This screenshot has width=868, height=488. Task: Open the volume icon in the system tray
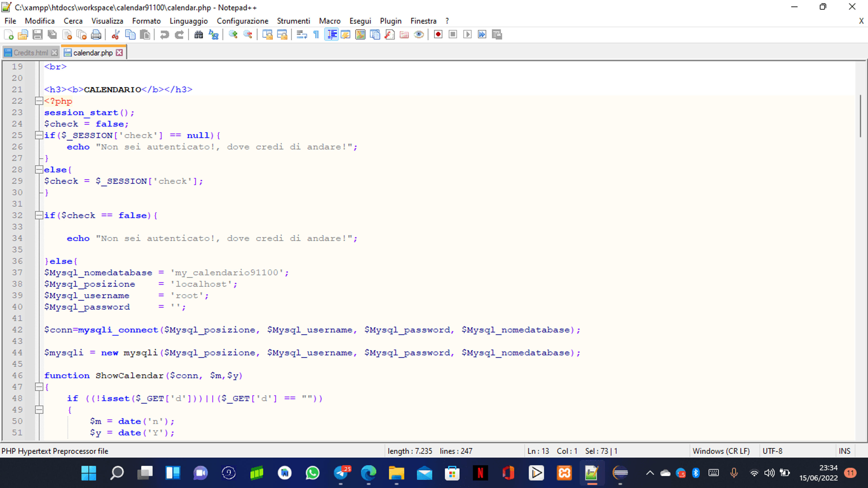pyautogui.click(x=769, y=473)
